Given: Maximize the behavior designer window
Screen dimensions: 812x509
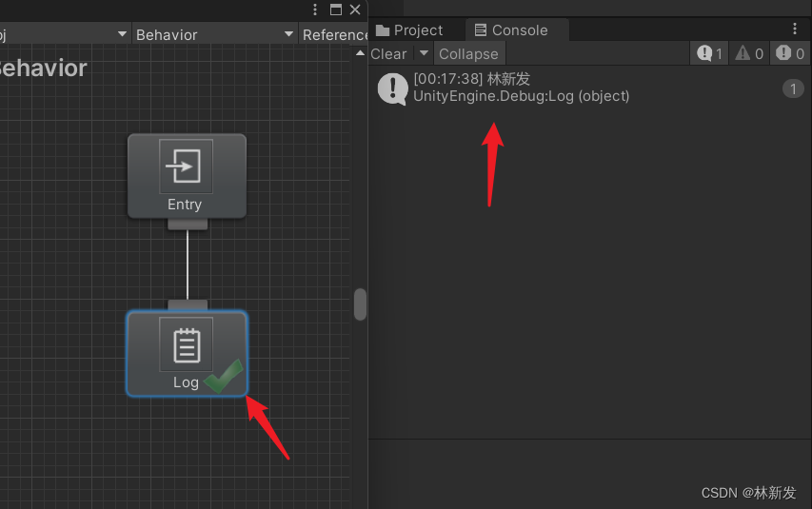Looking at the screenshot, I should click(x=336, y=10).
